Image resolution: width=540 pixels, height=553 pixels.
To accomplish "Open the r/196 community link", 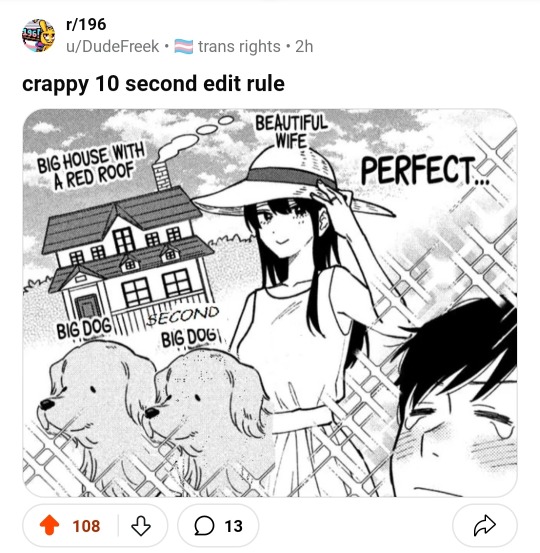I will (86, 24).
